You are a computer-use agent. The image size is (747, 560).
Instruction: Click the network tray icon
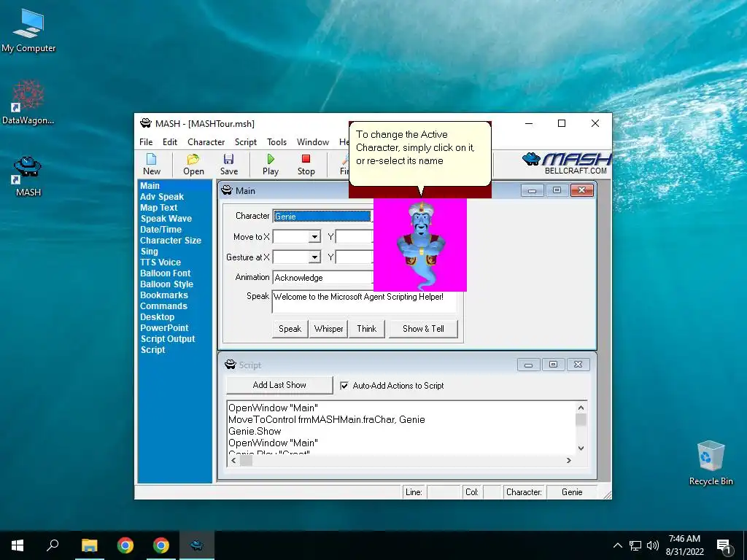coord(635,545)
